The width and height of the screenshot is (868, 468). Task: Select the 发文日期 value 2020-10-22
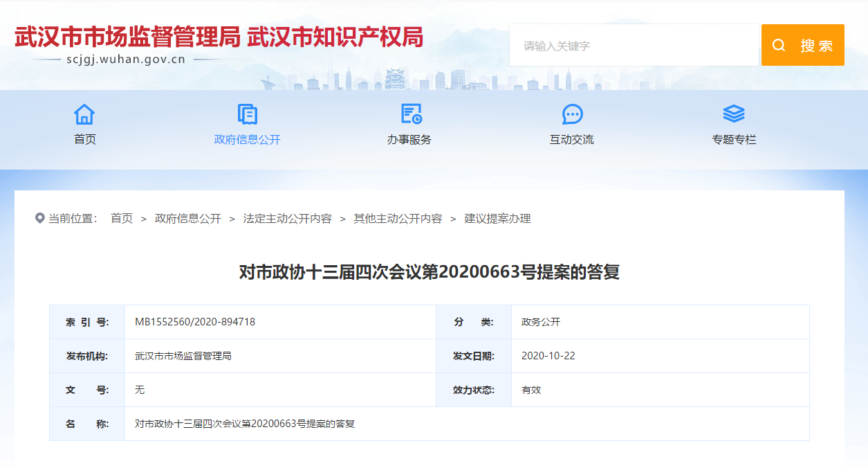click(548, 356)
